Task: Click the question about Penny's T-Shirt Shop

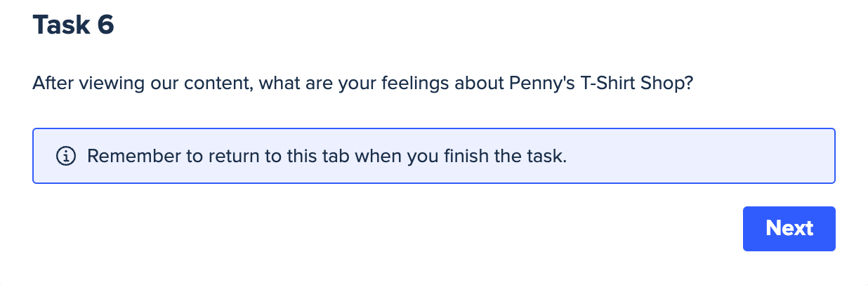Action: 363,85
